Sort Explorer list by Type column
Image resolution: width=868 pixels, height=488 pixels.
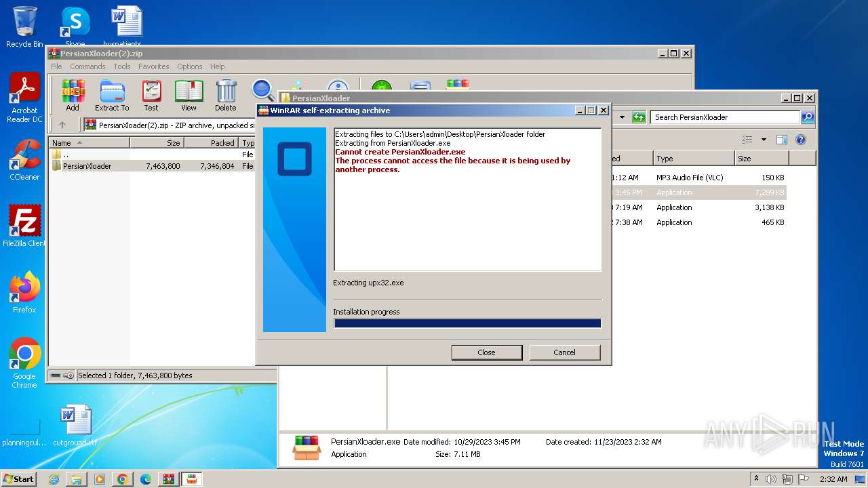pyautogui.click(x=694, y=159)
